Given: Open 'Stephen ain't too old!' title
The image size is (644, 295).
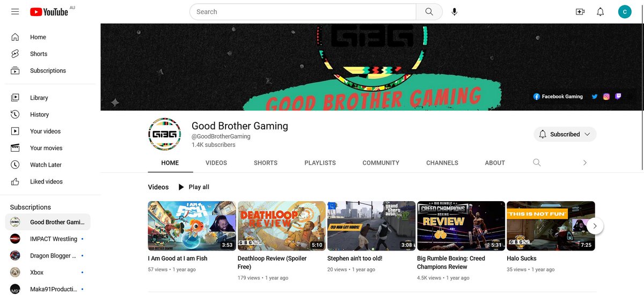Looking at the screenshot, I should [x=355, y=259].
